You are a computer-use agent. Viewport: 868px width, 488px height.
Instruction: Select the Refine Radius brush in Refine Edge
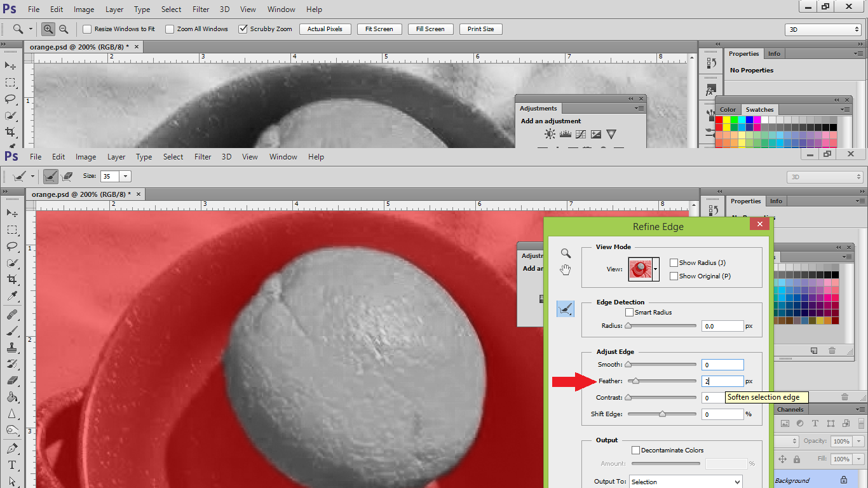click(565, 309)
